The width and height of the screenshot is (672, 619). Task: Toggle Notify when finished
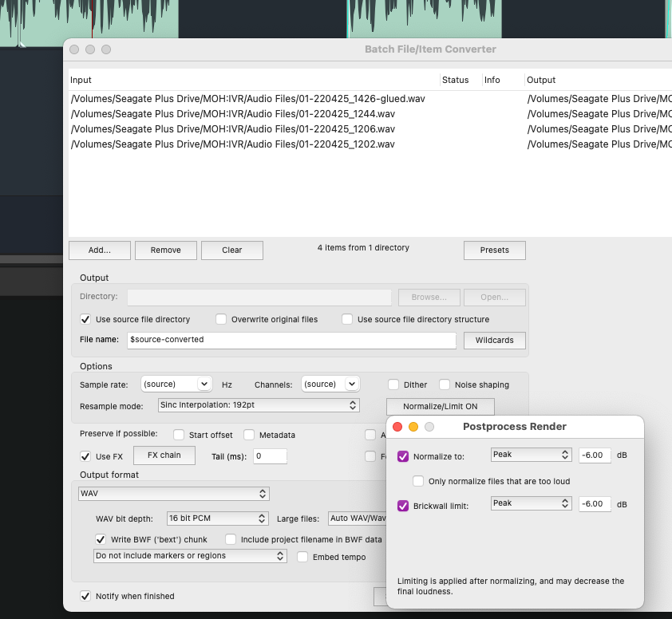click(85, 597)
